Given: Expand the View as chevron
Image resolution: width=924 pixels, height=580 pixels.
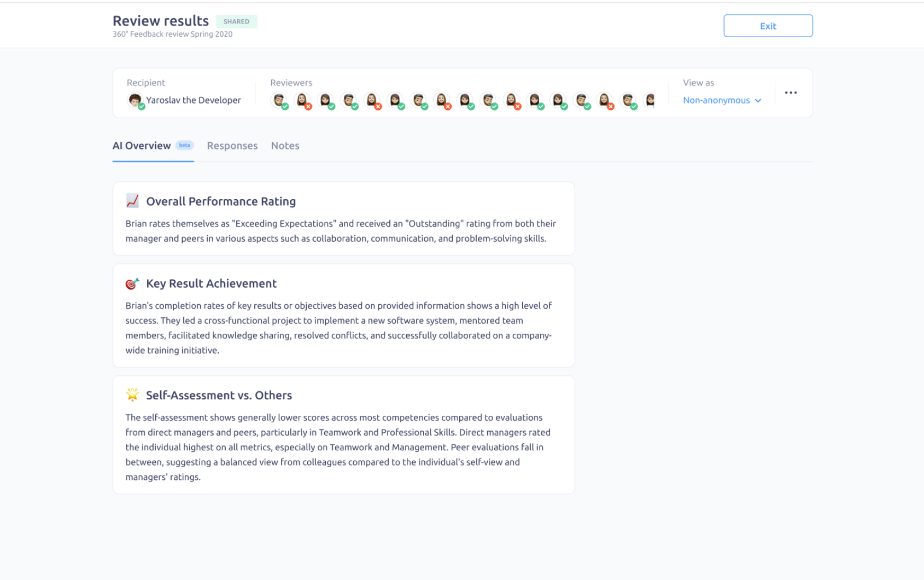Looking at the screenshot, I should 758,100.
